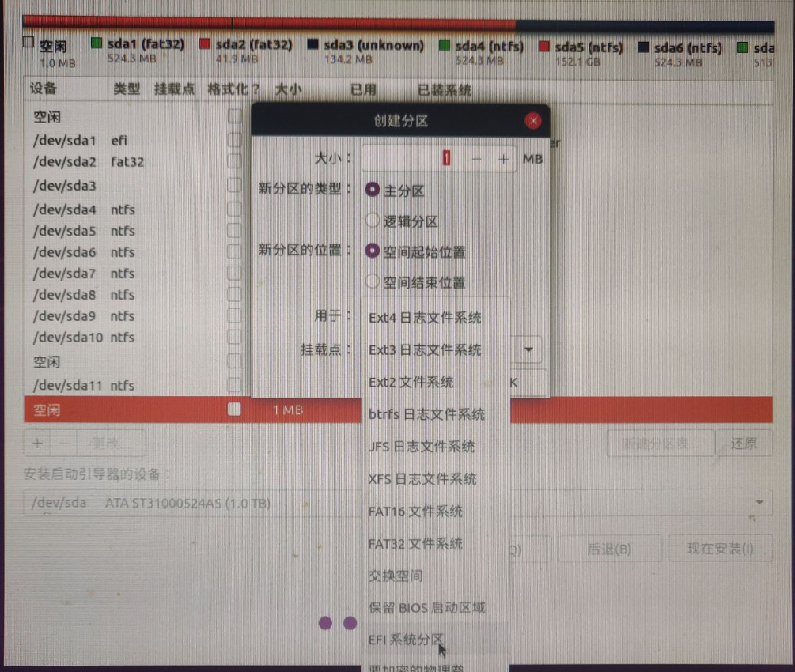Click the 还原 revert button
This screenshot has width=795, height=672.
pyautogui.click(x=744, y=444)
